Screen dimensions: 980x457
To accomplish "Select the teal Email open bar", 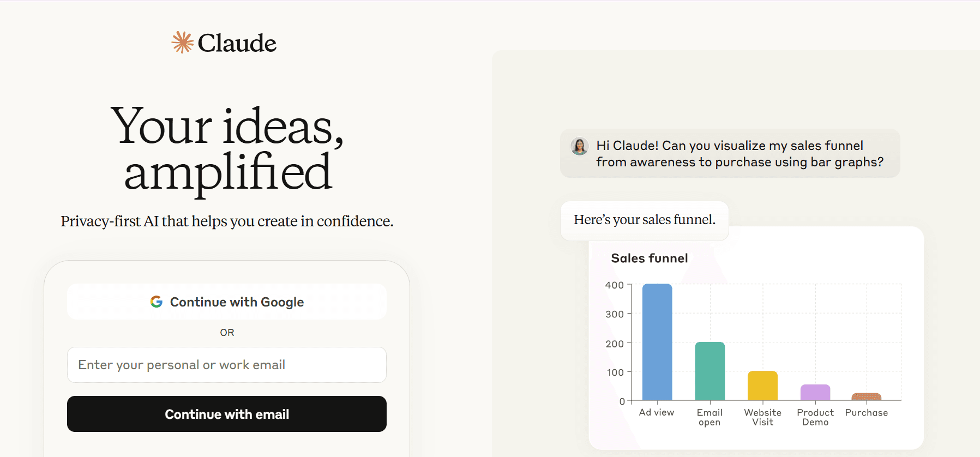I will (710, 371).
